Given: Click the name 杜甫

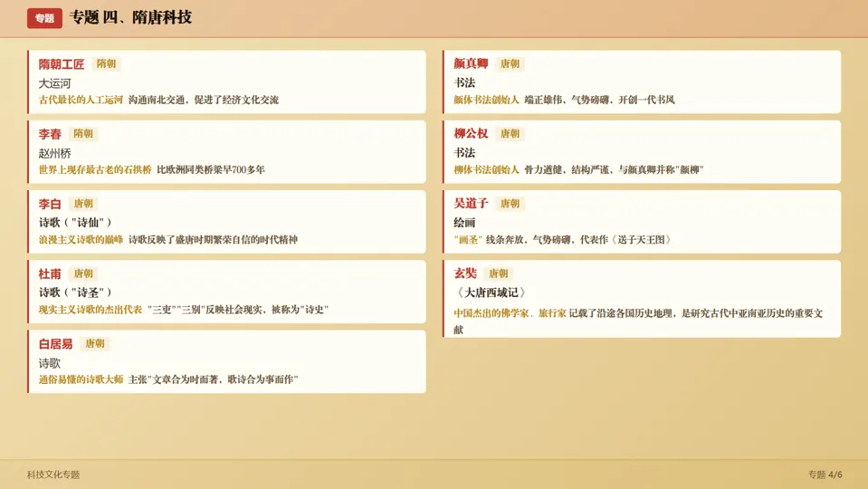Looking at the screenshot, I should 50,273.
